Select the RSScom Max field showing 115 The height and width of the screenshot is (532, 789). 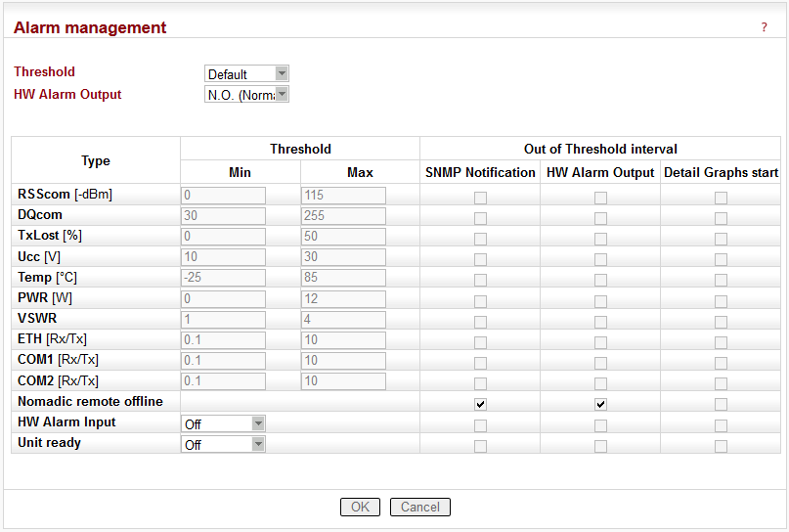tap(343, 196)
